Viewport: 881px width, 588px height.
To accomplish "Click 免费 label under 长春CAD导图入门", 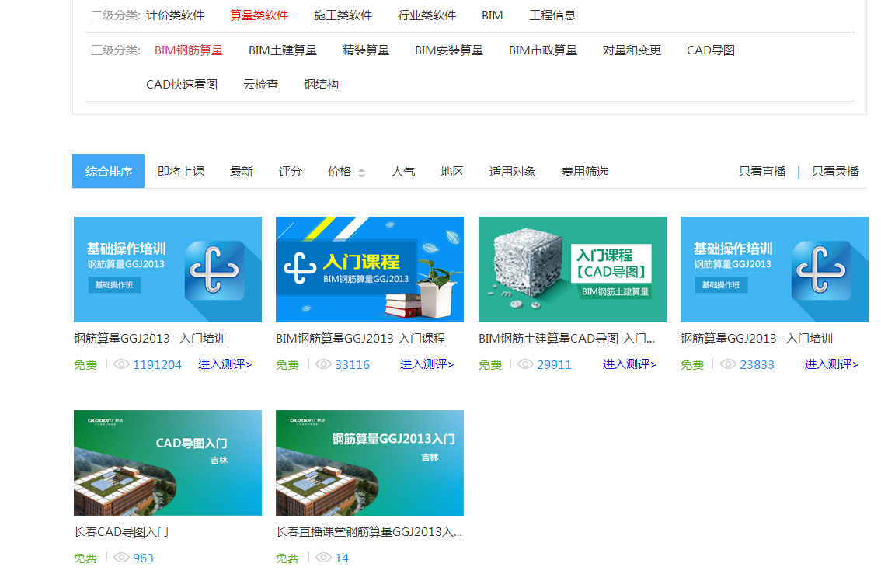I will [x=85, y=558].
